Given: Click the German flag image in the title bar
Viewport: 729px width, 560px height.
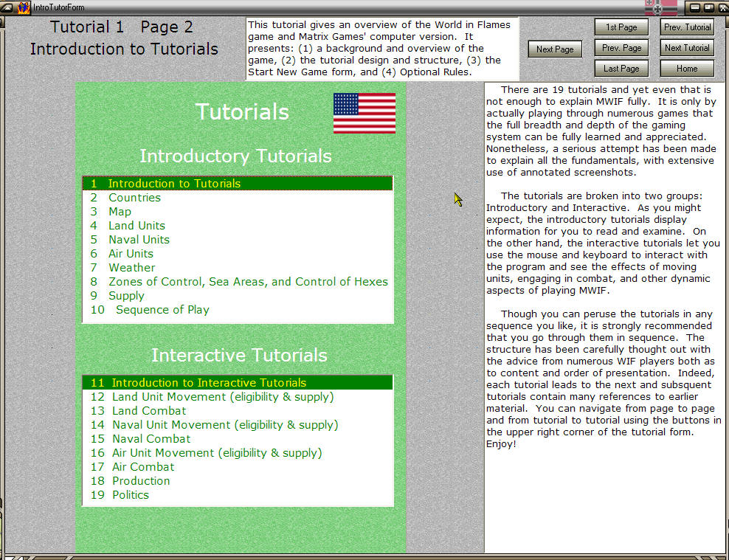Looking at the screenshot, I should (660, 7).
